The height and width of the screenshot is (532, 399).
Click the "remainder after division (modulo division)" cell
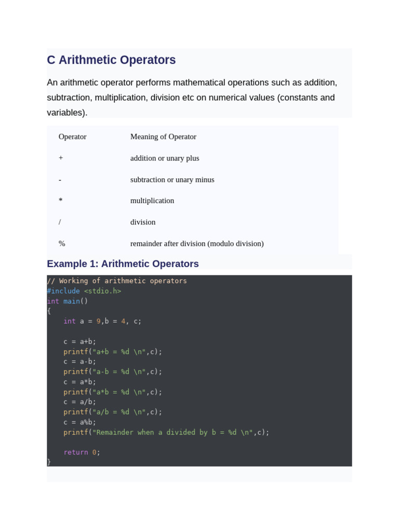pos(197,244)
